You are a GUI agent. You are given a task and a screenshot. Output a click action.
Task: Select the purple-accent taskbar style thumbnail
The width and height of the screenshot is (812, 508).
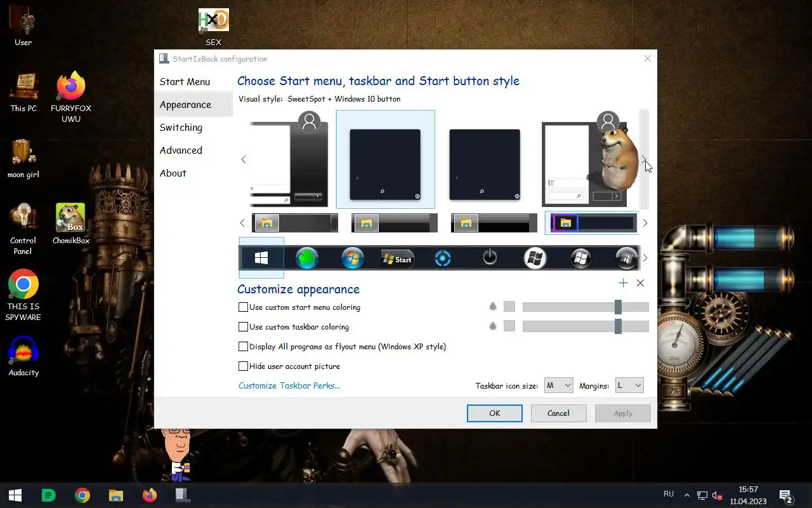tap(593, 223)
